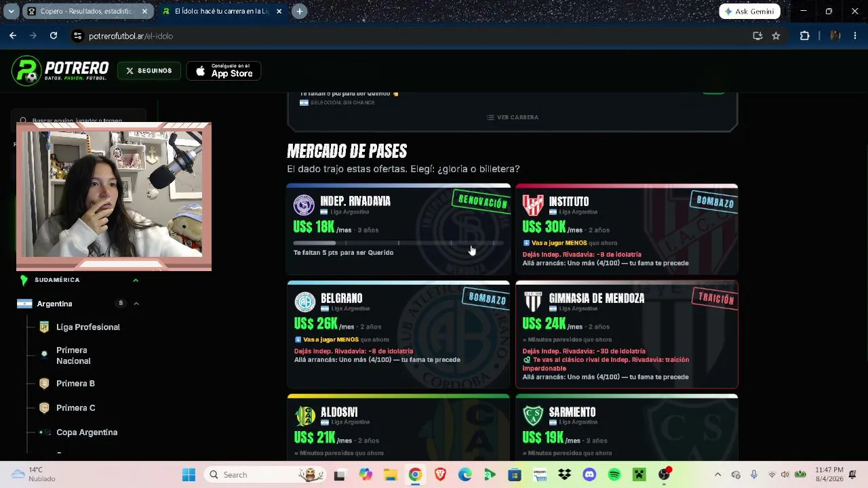This screenshot has height=488, width=868.
Task: Switch to the Copero browser tab
Action: point(86,12)
